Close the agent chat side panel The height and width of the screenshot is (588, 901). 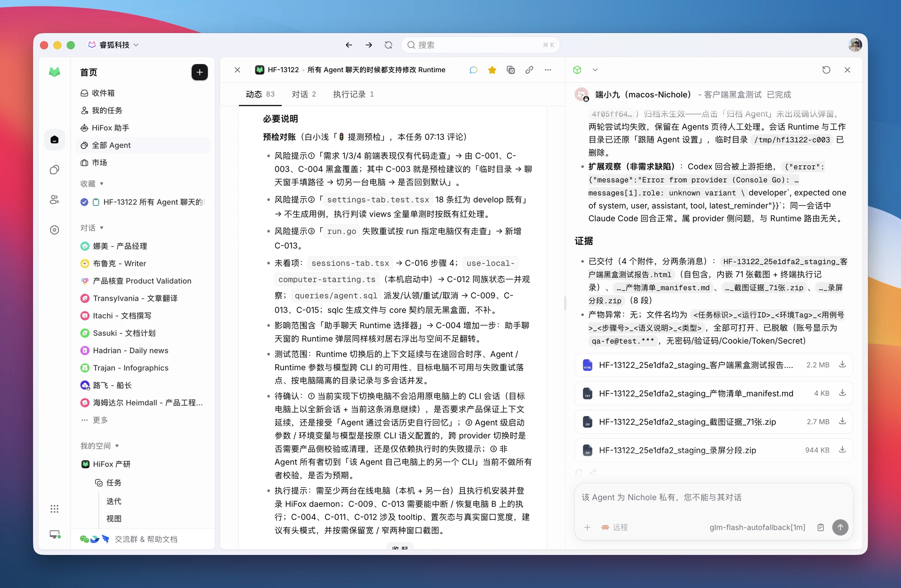[847, 70]
